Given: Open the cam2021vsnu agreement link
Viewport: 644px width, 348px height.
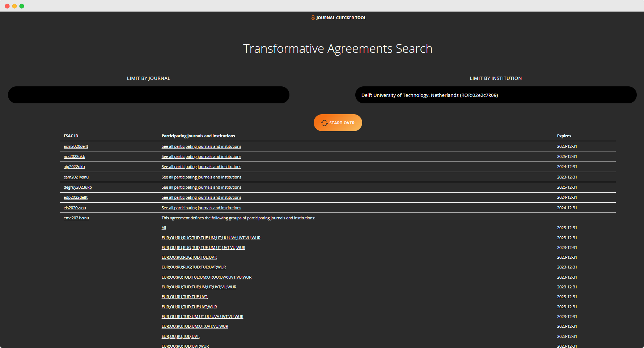Looking at the screenshot, I should tap(76, 177).
